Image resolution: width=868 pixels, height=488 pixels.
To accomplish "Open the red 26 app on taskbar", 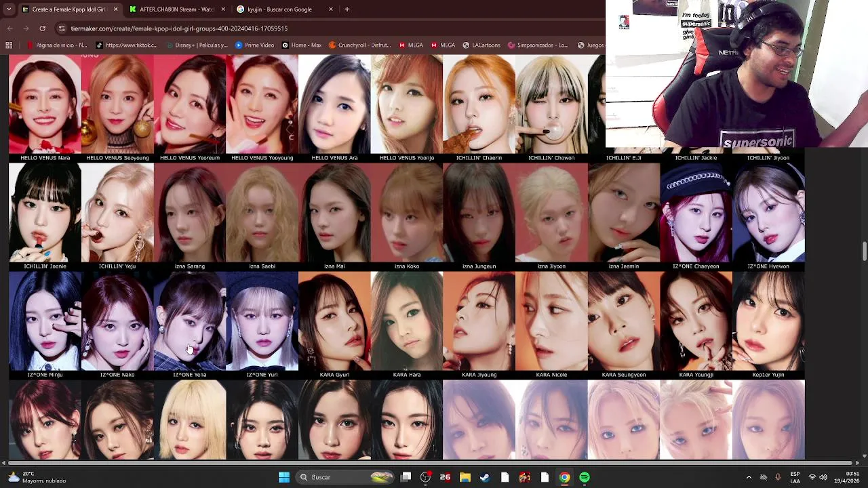I will [x=445, y=477].
